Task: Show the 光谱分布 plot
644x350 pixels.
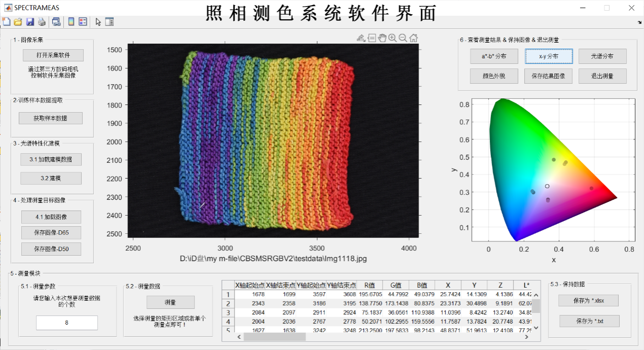Action: point(602,56)
